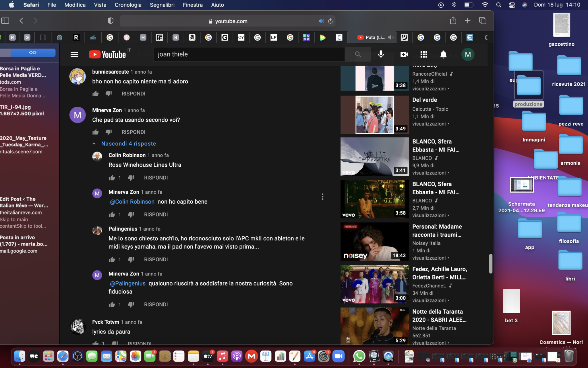The height and width of the screenshot is (368, 588).
Task: Open the Safari menu in the menu bar
Action: coord(31,5)
